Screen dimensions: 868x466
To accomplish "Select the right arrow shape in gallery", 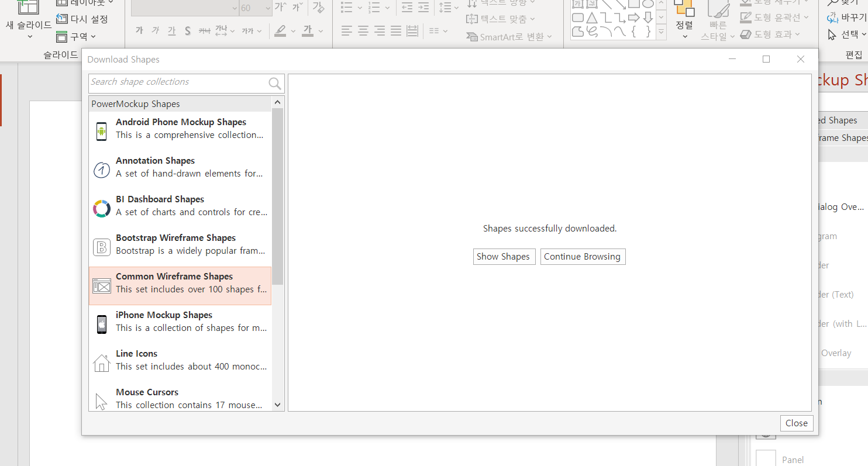I will pyautogui.click(x=634, y=18).
